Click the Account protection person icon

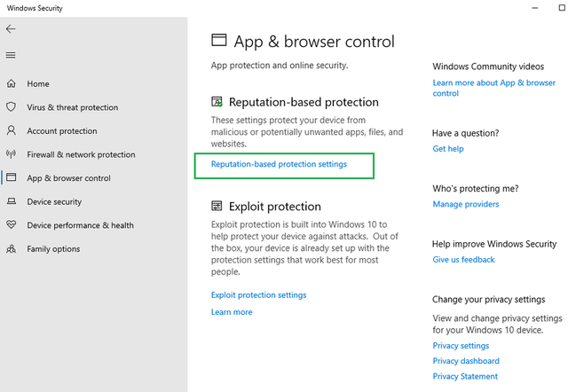click(12, 130)
